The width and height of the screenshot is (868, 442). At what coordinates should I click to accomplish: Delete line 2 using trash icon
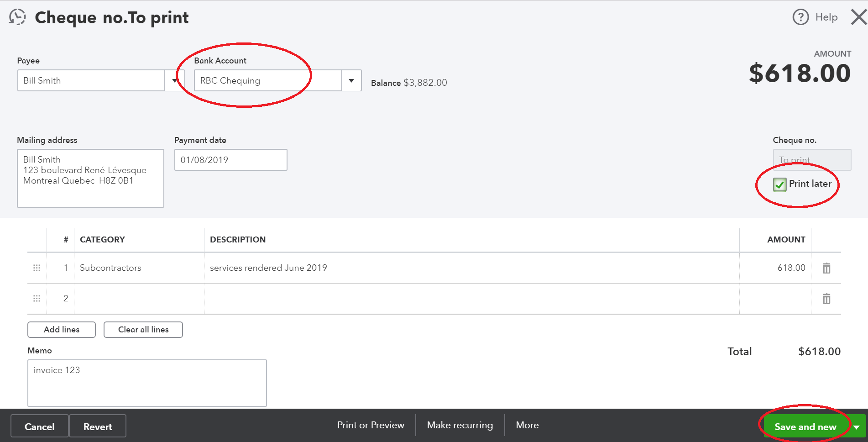tap(826, 299)
